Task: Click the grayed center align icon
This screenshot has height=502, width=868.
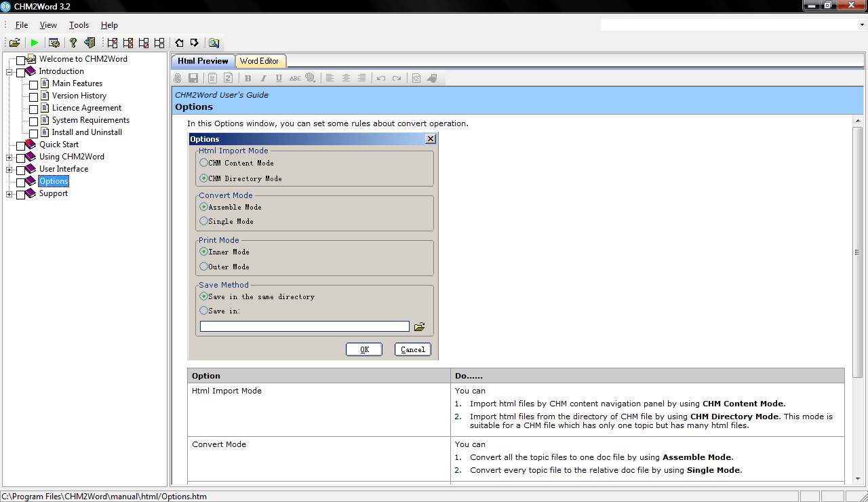Action: point(346,78)
